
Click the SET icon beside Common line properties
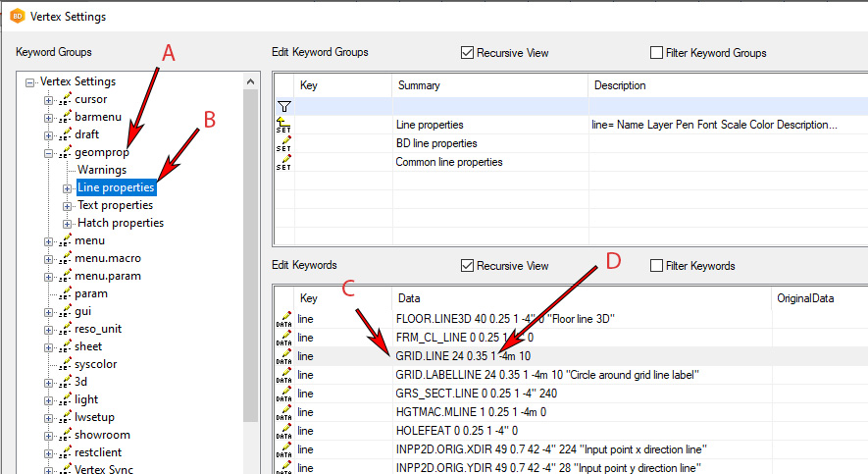[284, 162]
